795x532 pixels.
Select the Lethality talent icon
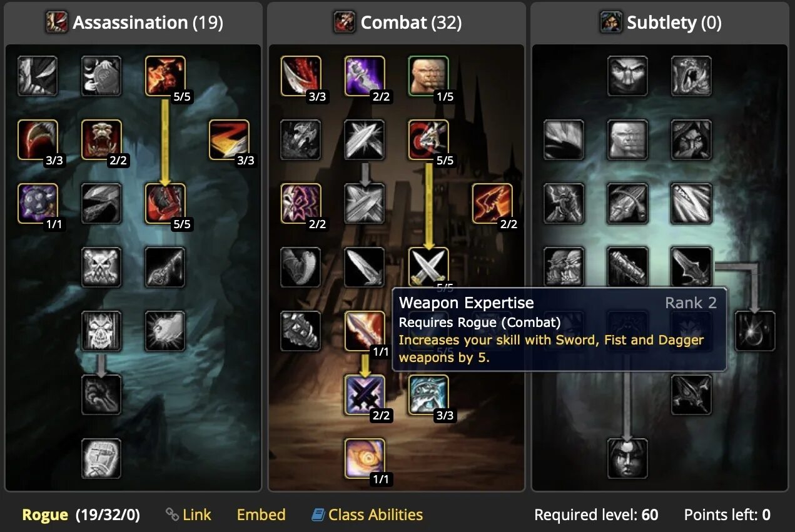pos(165,204)
